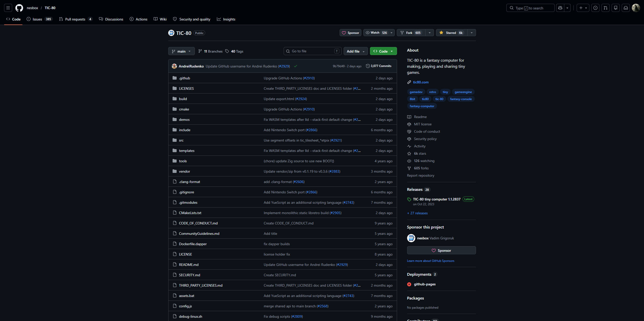Open the repositories icon in the header
The height and width of the screenshot is (321, 644).
point(616,8)
